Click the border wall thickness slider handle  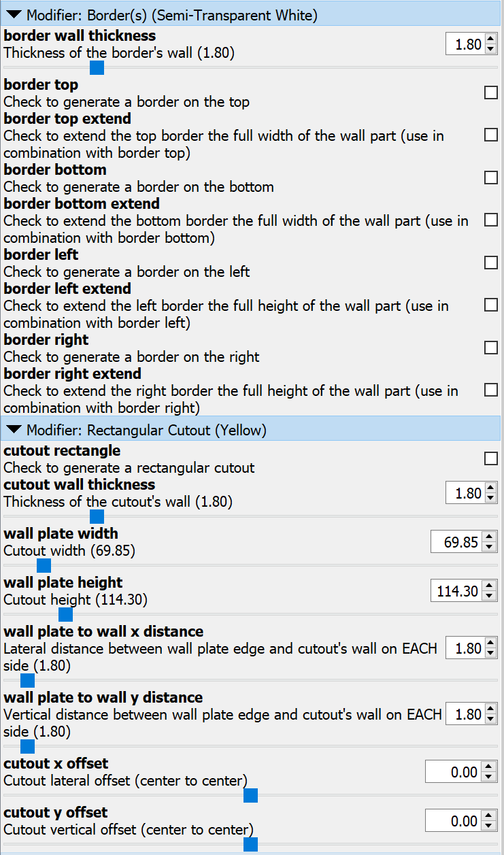[97, 67]
